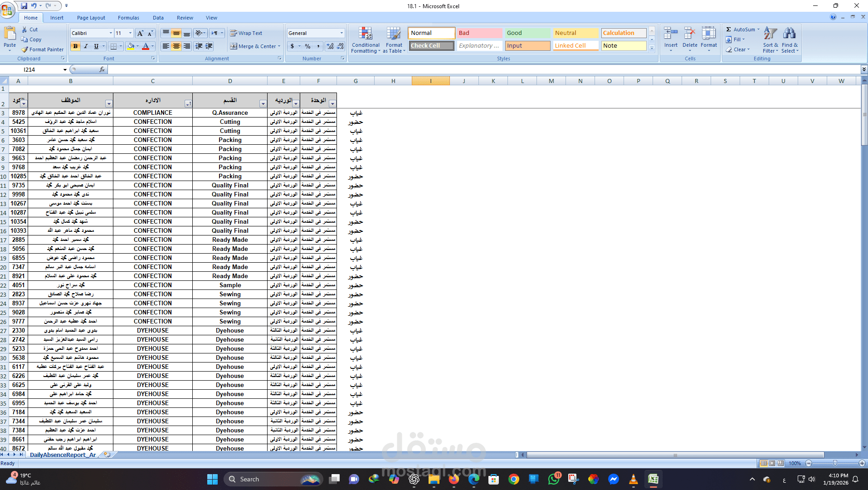
Task: Apply the Neutral cell style
Action: (575, 33)
